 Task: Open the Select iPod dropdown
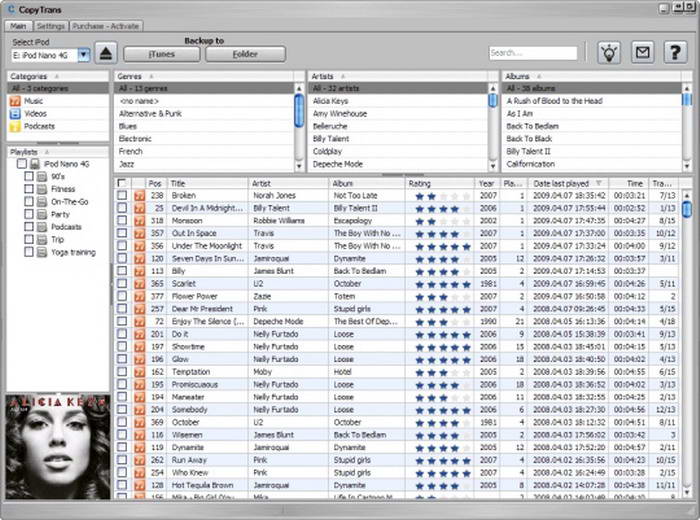(x=84, y=54)
